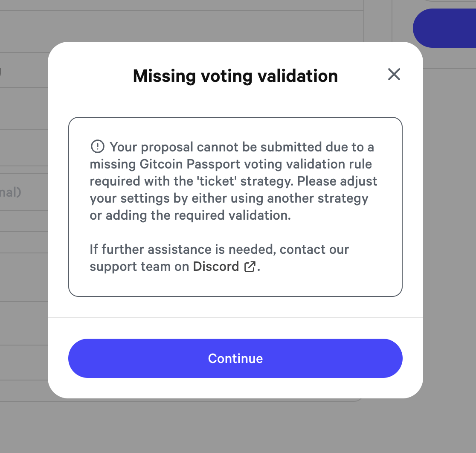Viewport: 476px width, 453px height.
Task: Click the dimmed backdrop below the dialog
Action: click(x=235, y=427)
